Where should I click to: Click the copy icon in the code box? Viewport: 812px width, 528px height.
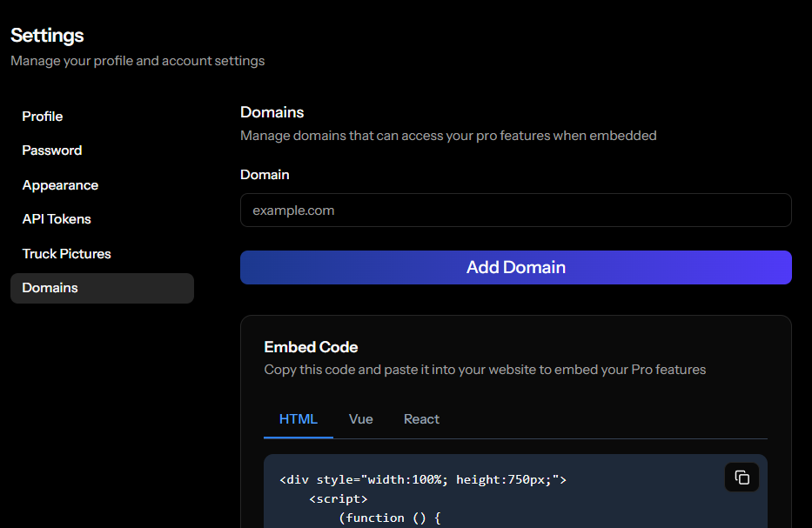pos(741,477)
